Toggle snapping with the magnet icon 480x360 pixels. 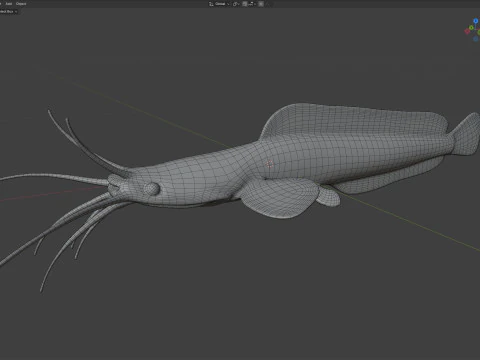pos(245,4)
